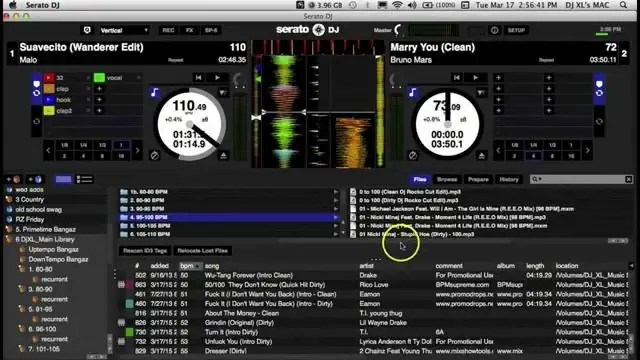Switch to Browse tab
Viewport: 640px width, 360px height.
pos(447,179)
